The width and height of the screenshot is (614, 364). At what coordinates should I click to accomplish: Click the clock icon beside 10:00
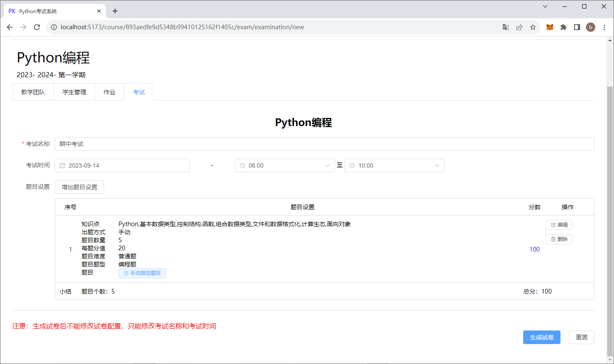(352, 165)
